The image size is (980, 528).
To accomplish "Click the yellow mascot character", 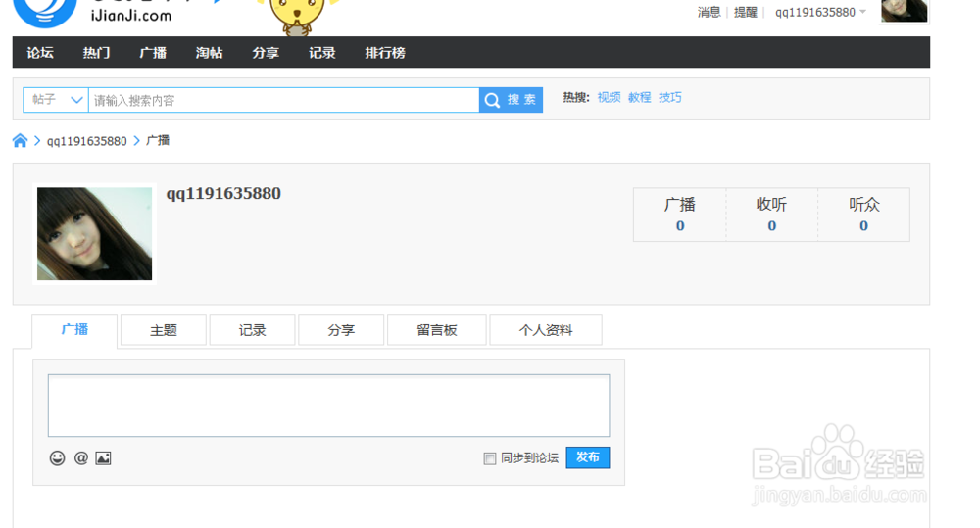I will tap(296, 16).
